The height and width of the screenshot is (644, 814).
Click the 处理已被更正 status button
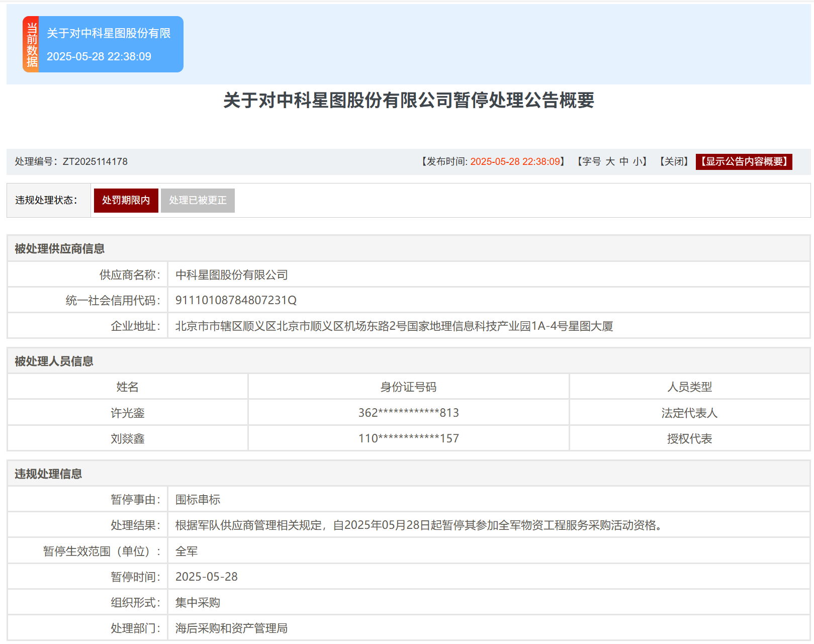coord(198,200)
